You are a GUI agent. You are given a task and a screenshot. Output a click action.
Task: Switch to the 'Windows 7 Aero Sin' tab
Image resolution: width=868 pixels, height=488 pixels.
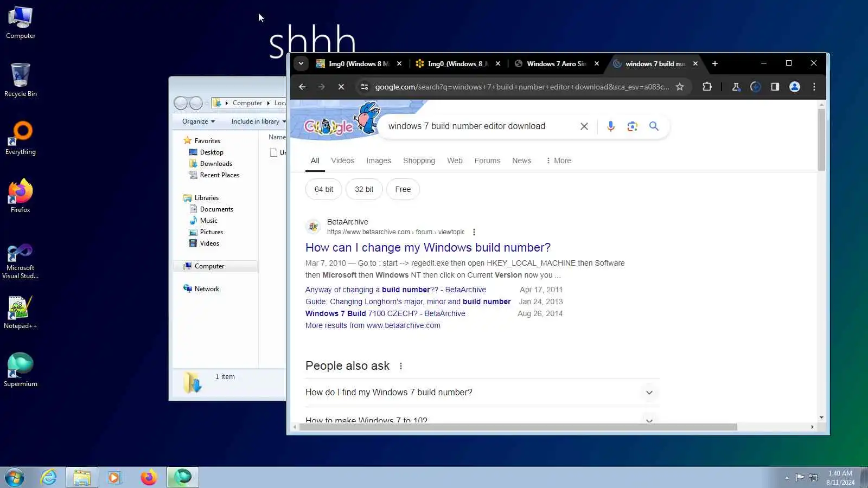(557, 63)
